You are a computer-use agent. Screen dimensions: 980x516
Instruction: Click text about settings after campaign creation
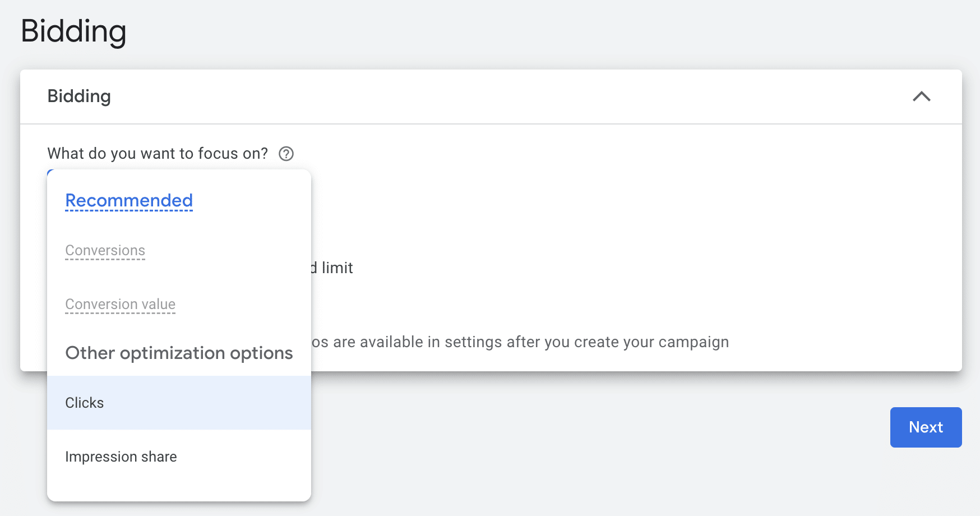point(520,342)
